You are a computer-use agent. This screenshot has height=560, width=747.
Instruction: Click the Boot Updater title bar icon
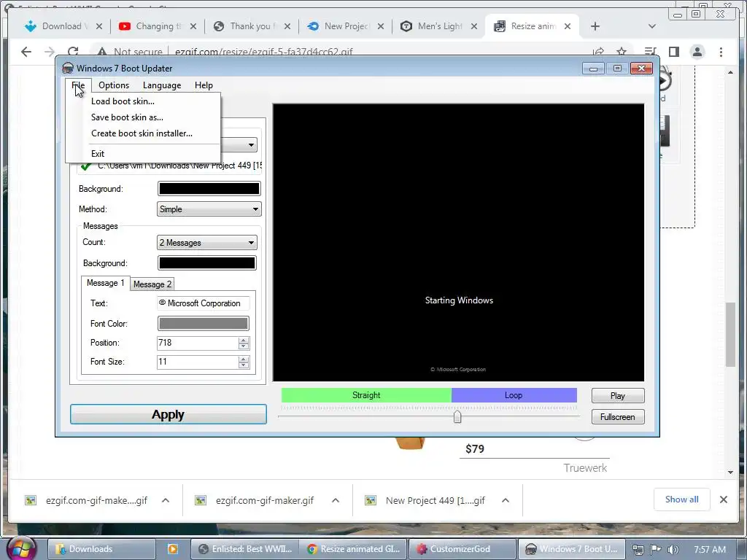pos(68,69)
